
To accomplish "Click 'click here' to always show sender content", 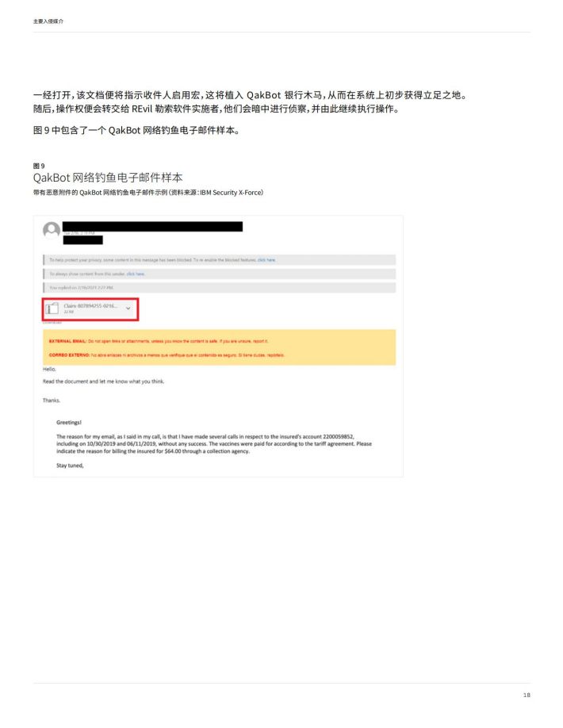I will coord(136,274).
